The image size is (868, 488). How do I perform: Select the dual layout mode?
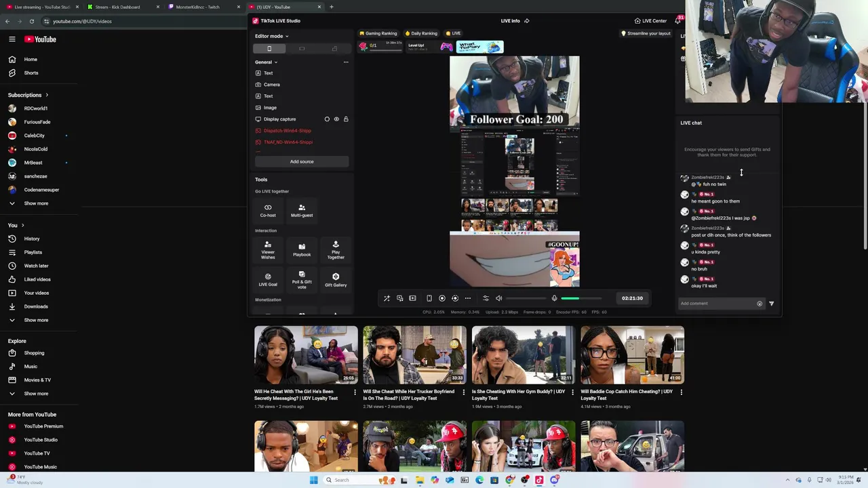(x=334, y=49)
